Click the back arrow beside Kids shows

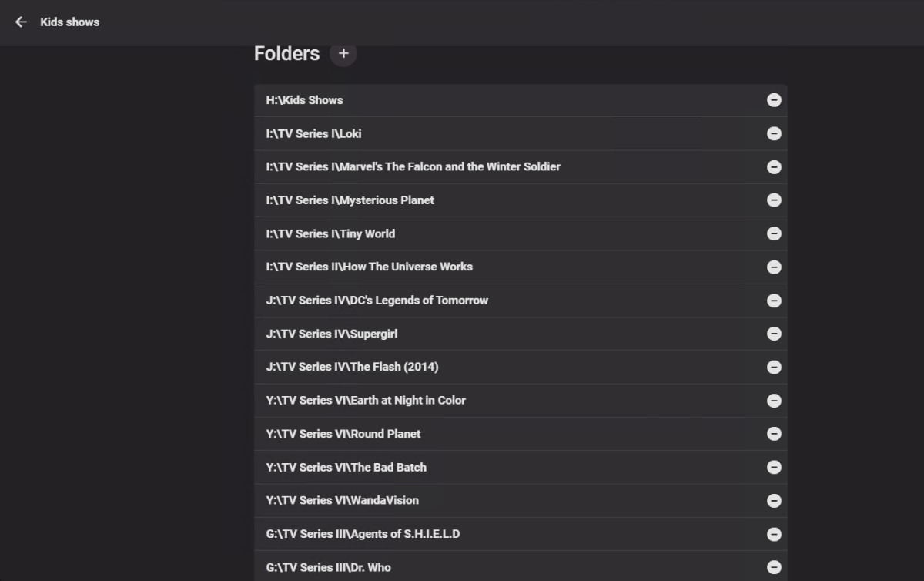click(x=21, y=22)
